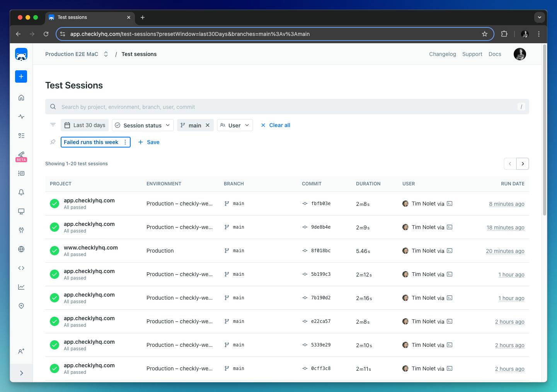The height and width of the screenshot is (392, 557).
Task: Click the filter lines icon
Action: pyautogui.click(x=53, y=125)
